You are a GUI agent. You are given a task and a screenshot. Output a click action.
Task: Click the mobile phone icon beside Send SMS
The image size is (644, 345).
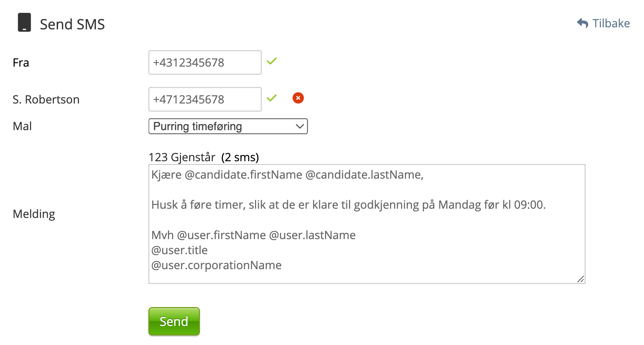point(24,23)
